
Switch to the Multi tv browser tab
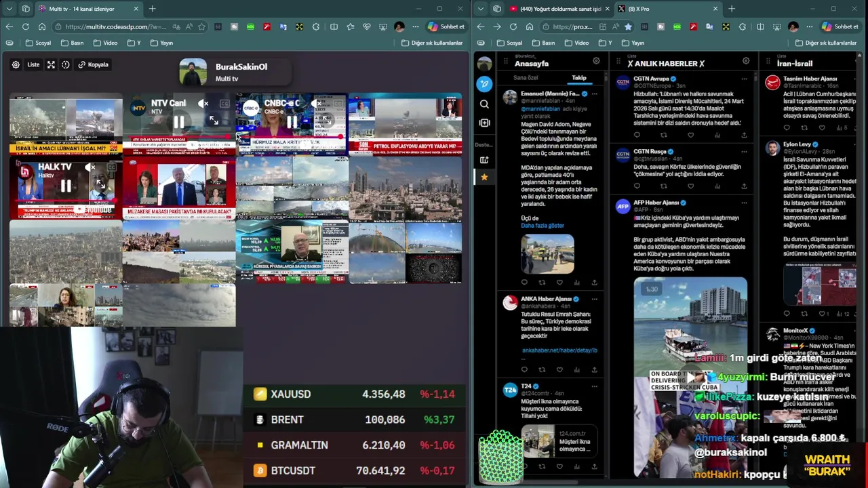pyautogui.click(x=88, y=9)
